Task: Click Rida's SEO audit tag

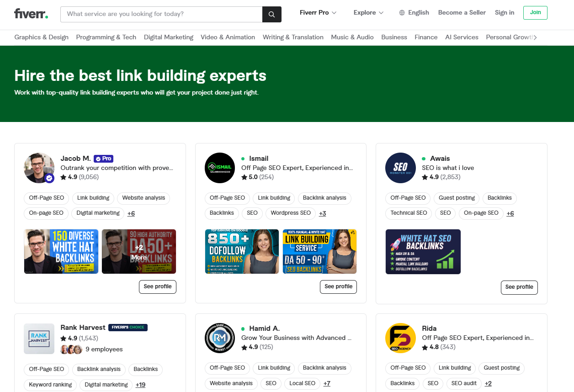Action: [x=464, y=383]
